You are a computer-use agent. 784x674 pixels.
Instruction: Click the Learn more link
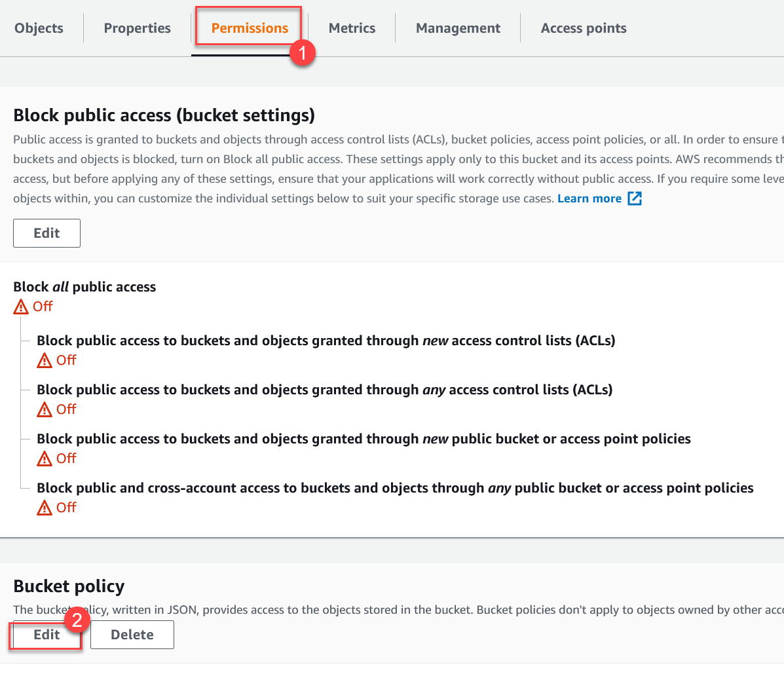tap(589, 198)
